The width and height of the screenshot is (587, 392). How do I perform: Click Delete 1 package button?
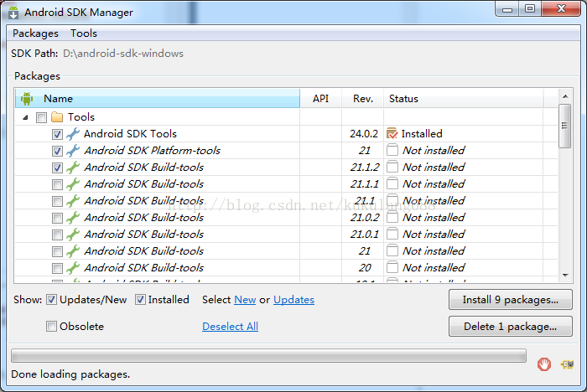(510, 327)
